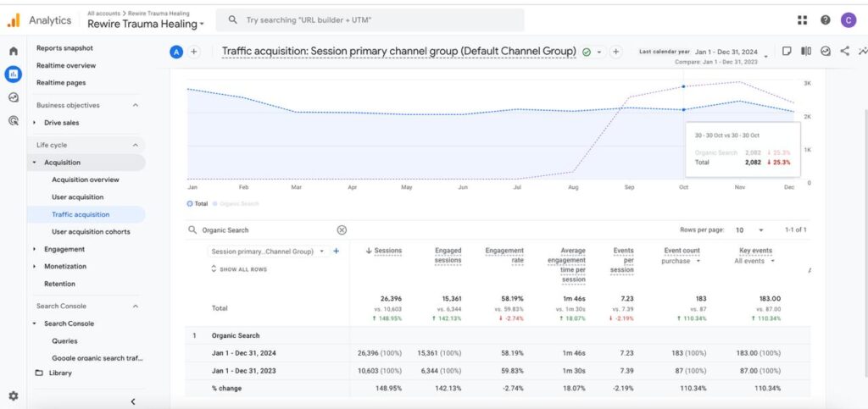This screenshot has width=868, height=409.
Task: Collapse the navigation panel chevron
Action: (x=133, y=402)
